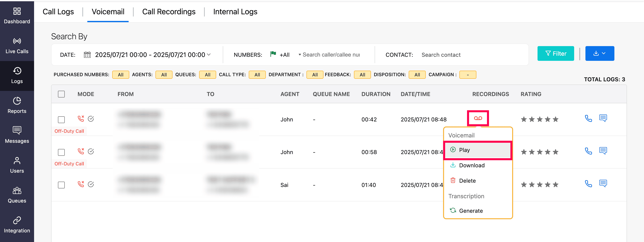The height and width of the screenshot is (242, 644).
Task: Open country code +All dropdown
Action: click(x=285, y=55)
